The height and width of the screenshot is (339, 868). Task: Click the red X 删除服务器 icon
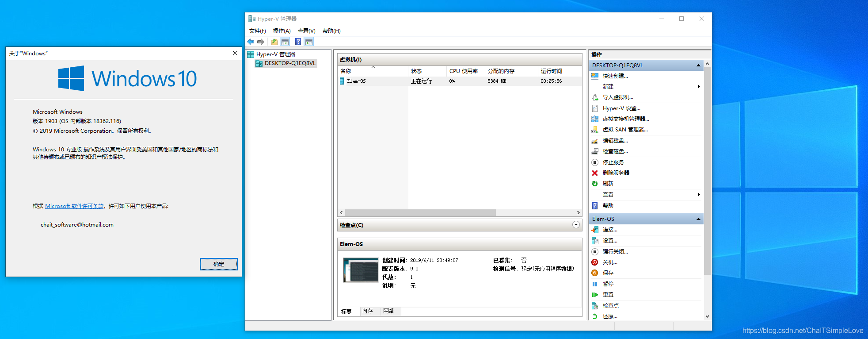595,173
